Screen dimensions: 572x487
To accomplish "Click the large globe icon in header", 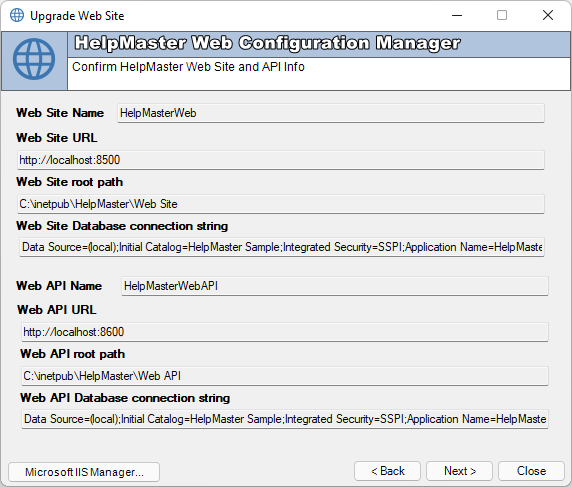I will [x=34, y=59].
